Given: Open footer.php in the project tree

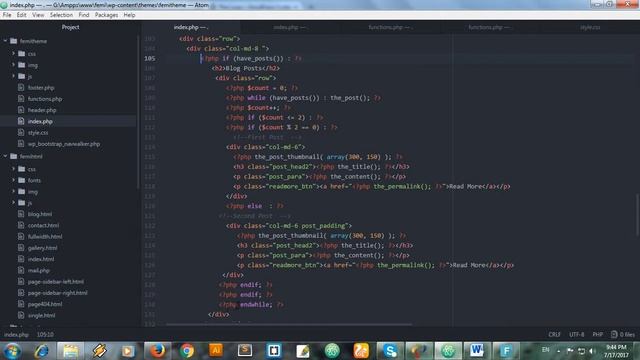Looking at the screenshot, I should [41, 88].
